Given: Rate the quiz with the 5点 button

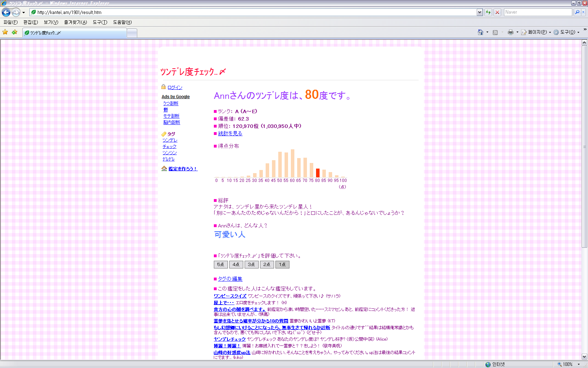Looking at the screenshot, I should tap(220, 265).
